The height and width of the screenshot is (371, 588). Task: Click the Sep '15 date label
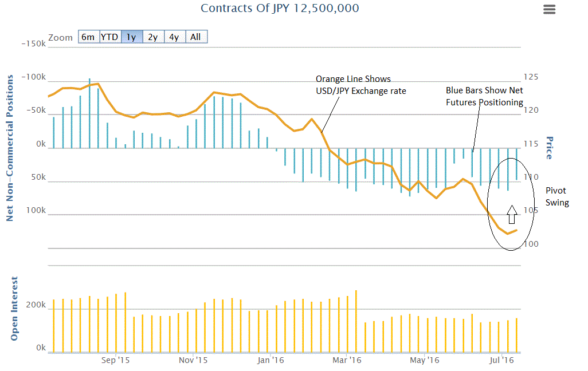click(115, 360)
